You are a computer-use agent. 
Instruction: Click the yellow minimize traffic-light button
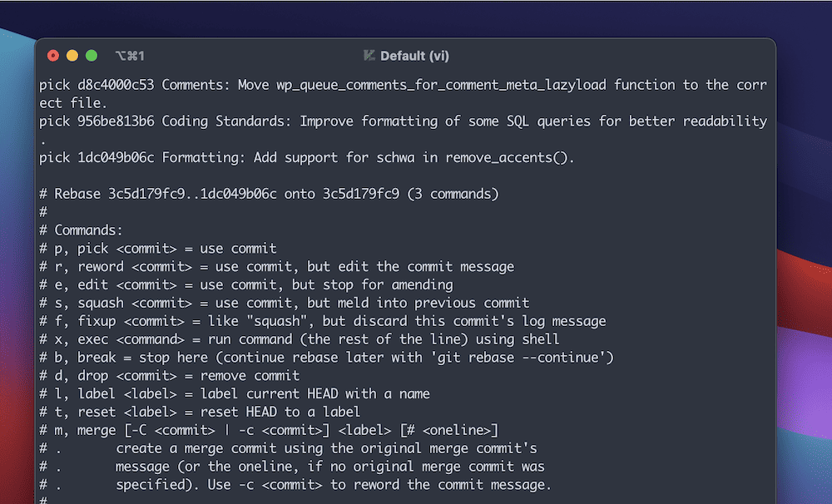click(71, 55)
